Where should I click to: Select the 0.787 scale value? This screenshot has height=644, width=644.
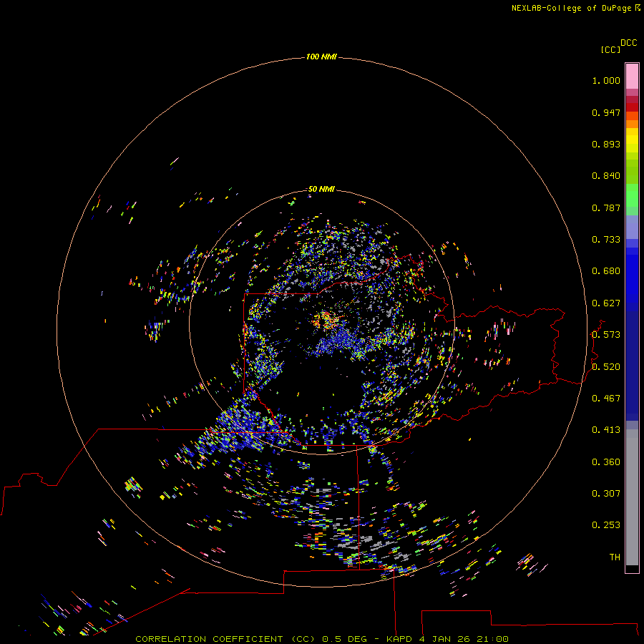tap(606, 208)
